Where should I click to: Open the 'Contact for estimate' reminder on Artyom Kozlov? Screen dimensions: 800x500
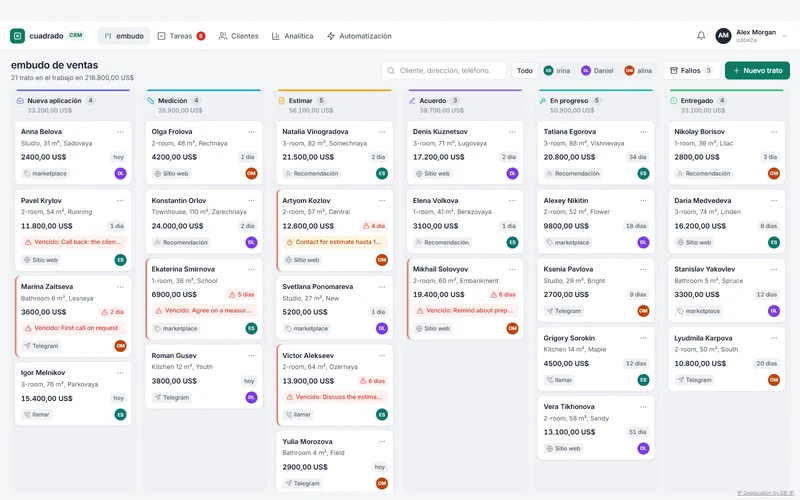coord(335,242)
